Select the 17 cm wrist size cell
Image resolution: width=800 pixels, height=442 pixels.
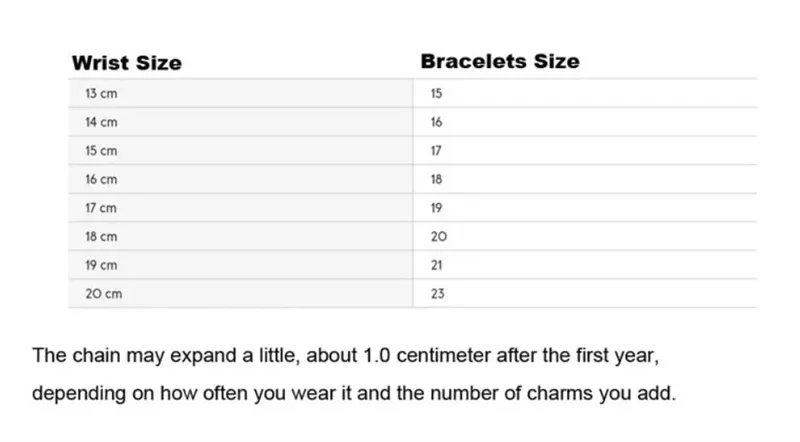102,208
